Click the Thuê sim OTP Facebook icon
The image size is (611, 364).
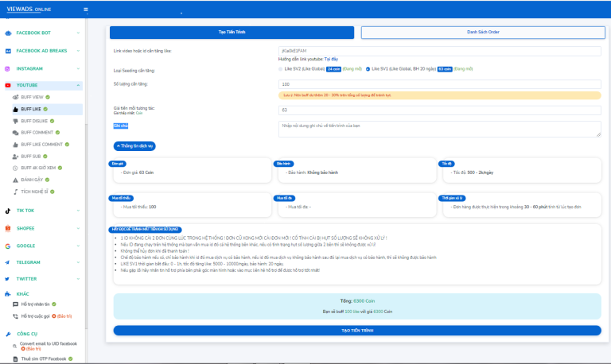pos(16,359)
